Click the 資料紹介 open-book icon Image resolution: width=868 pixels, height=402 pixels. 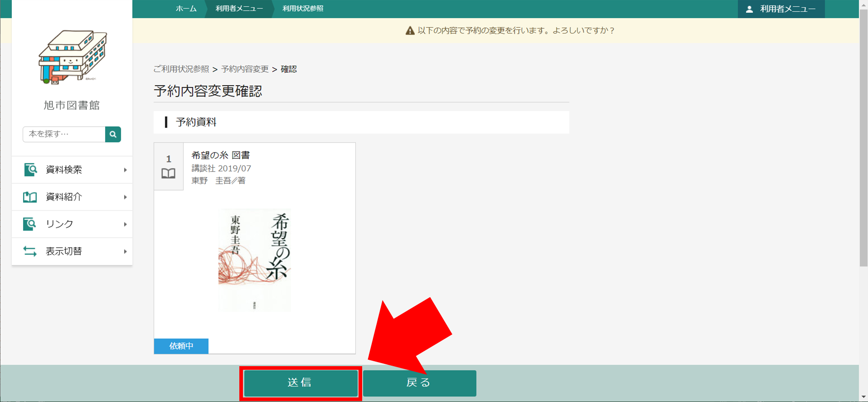[x=30, y=197]
